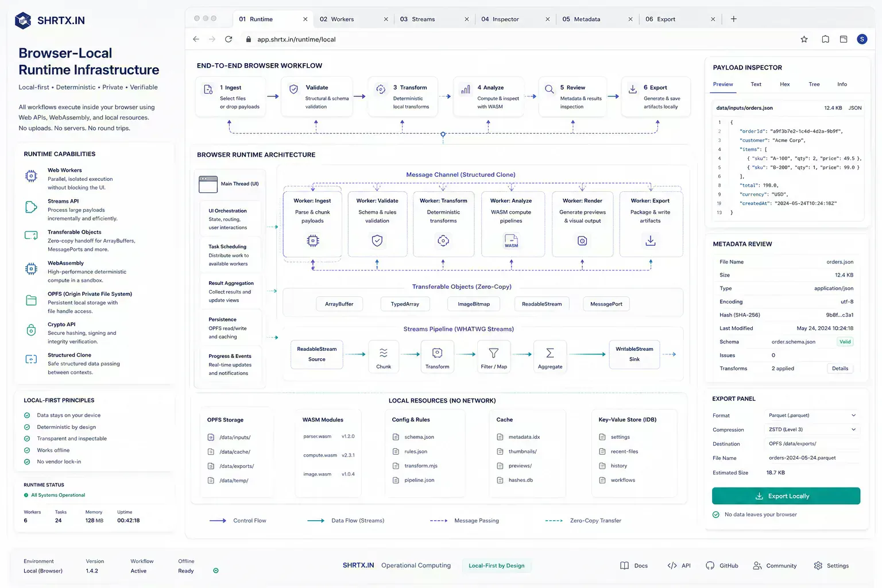
Task: Click the browser back arrow
Action: click(x=196, y=39)
